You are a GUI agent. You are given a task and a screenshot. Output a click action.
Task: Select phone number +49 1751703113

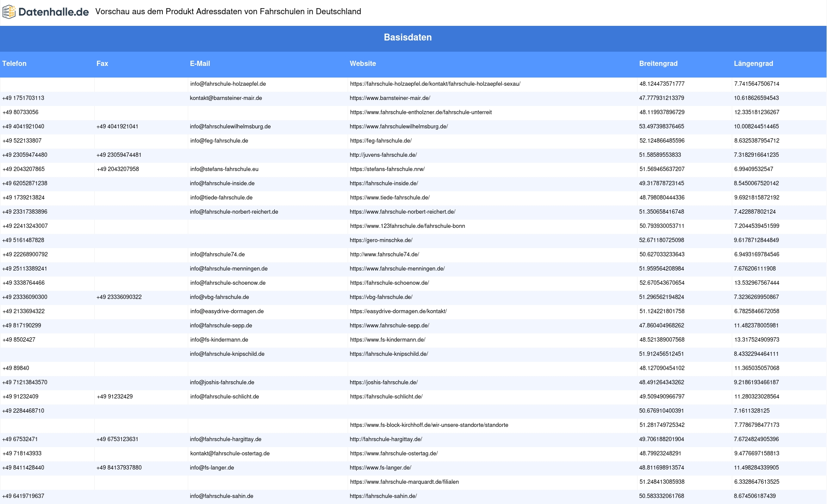click(23, 98)
